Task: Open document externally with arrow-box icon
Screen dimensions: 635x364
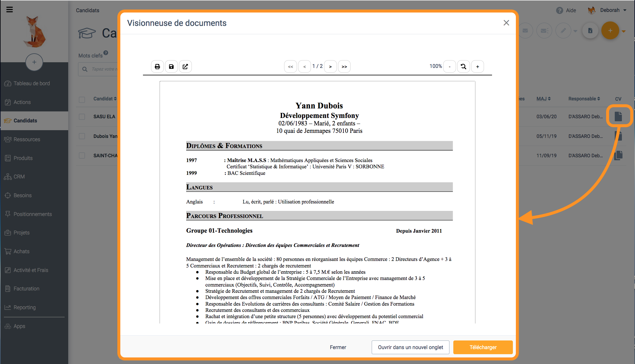Action: (185, 66)
